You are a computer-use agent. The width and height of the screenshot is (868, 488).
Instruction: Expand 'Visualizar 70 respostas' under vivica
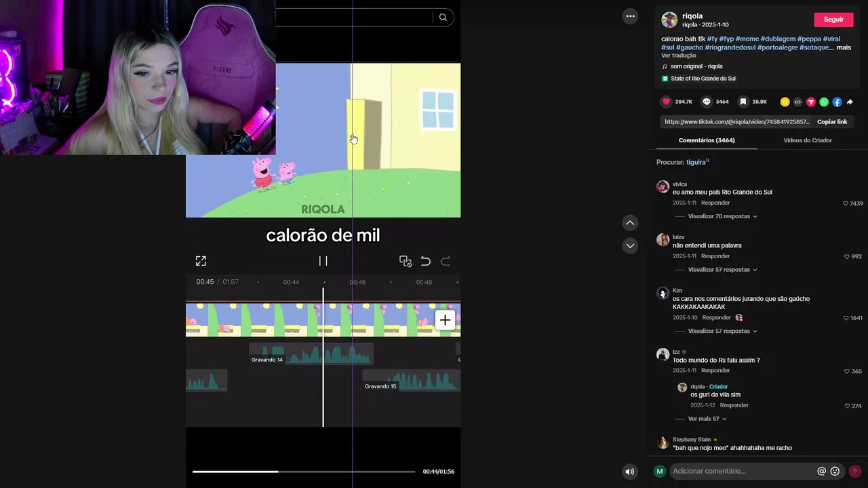722,216
